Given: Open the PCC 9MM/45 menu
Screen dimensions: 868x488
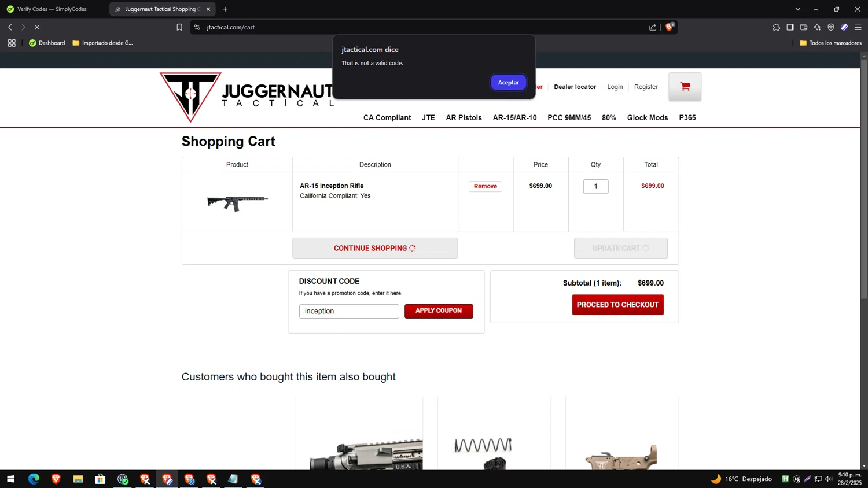Looking at the screenshot, I should coord(569,117).
